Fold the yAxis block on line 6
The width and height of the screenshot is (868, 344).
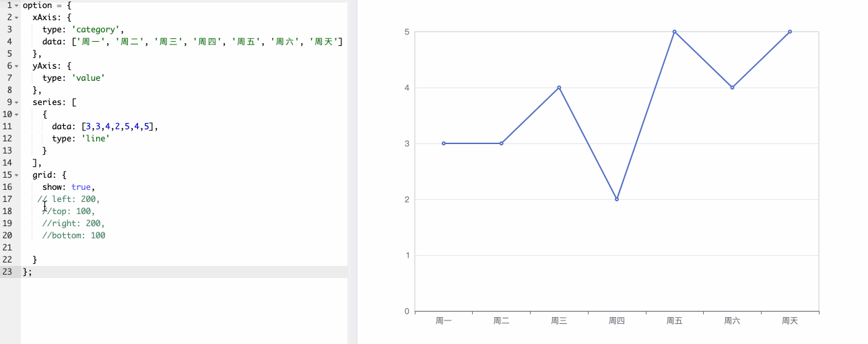17,66
